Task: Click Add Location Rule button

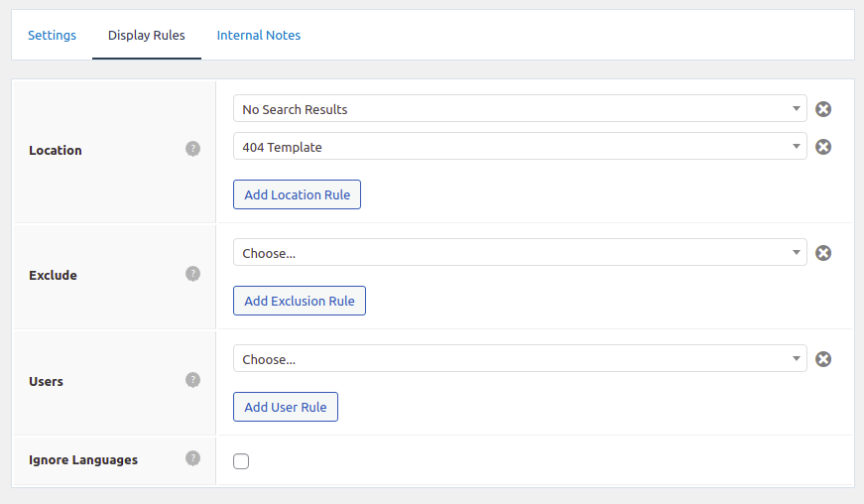Action: 297,194
